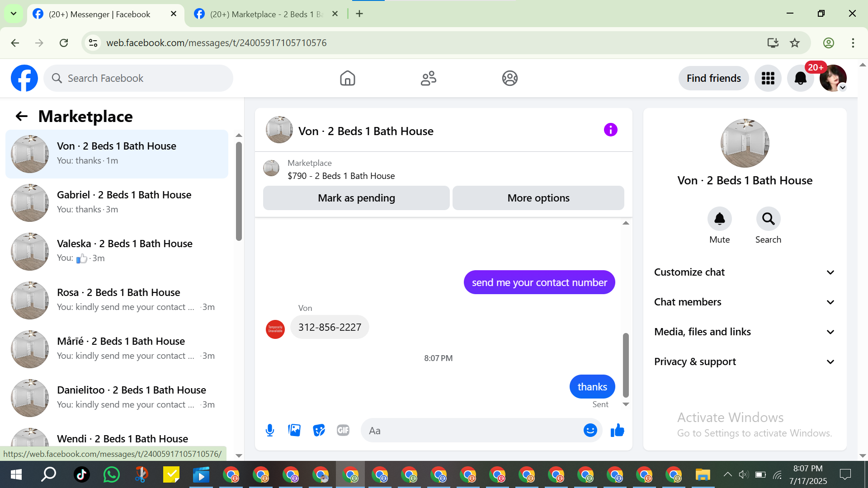Expand Chat members section
This screenshot has height=488, width=868.
pos(744,302)
